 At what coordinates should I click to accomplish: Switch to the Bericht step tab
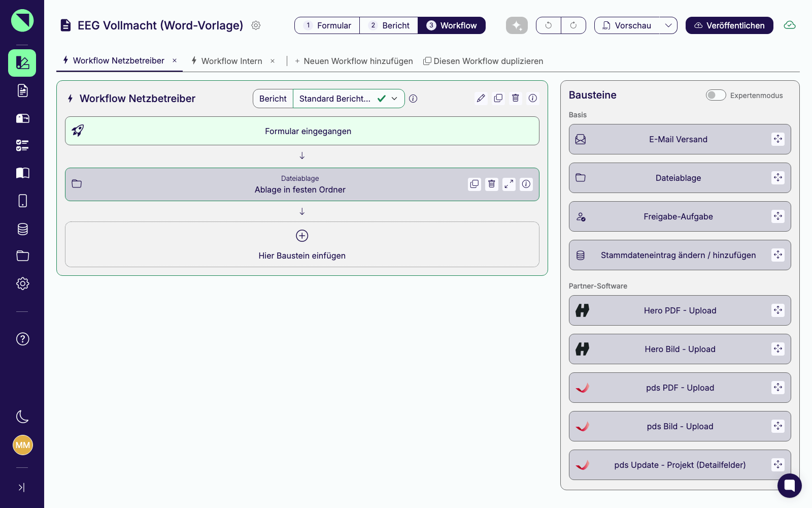[389, 25]
